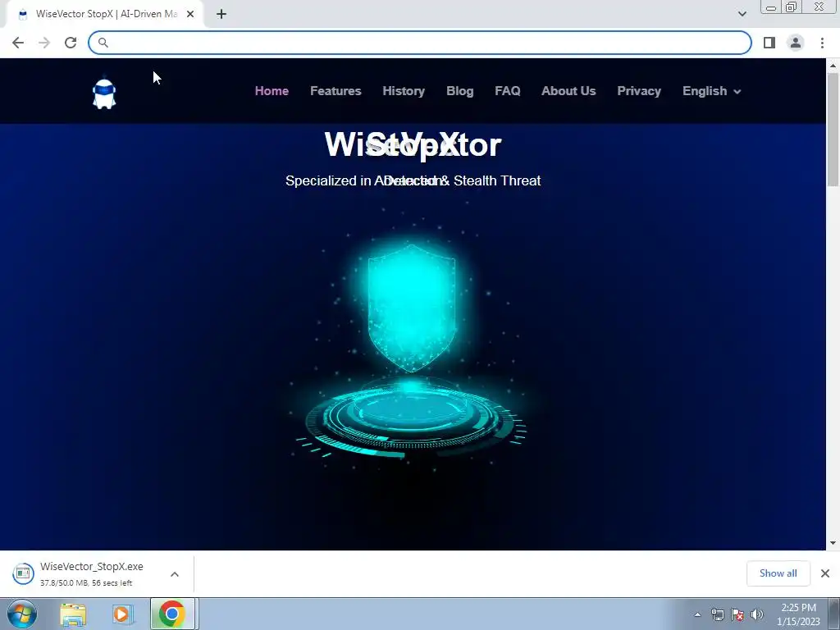Toggle the Chrome side panel icon
The height and width of the screenshot is (630, 840).
(x=769, y=43)
